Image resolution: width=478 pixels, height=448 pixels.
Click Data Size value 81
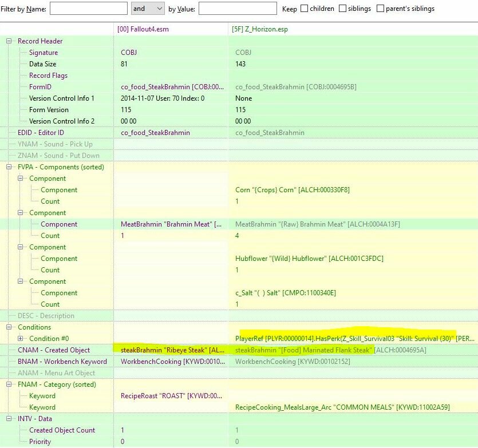pyautogui.click(x=124, y=64)
